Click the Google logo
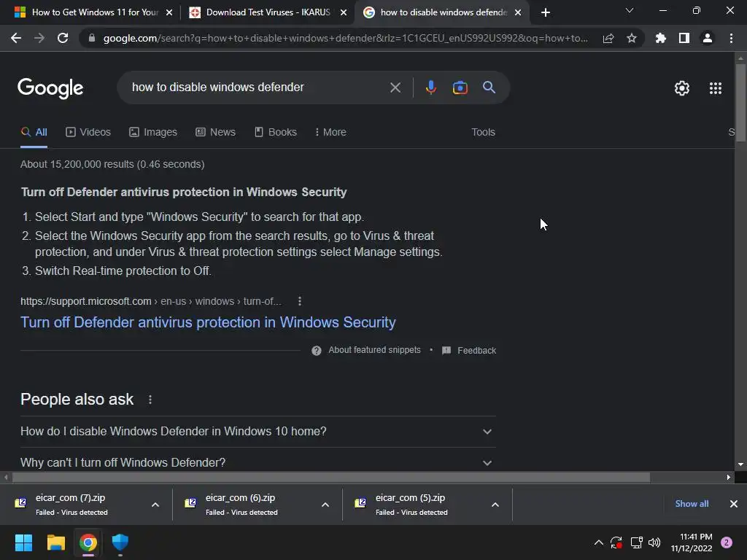Image resolution: width=747 pixels, height=560 pixels. pos(50,88)
